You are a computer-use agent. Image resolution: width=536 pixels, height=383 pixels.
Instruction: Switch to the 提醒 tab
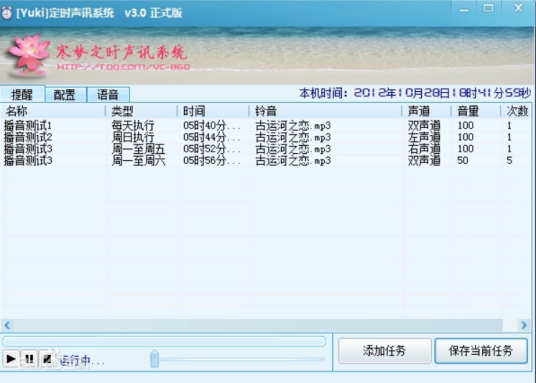click(x=22, y=94)
